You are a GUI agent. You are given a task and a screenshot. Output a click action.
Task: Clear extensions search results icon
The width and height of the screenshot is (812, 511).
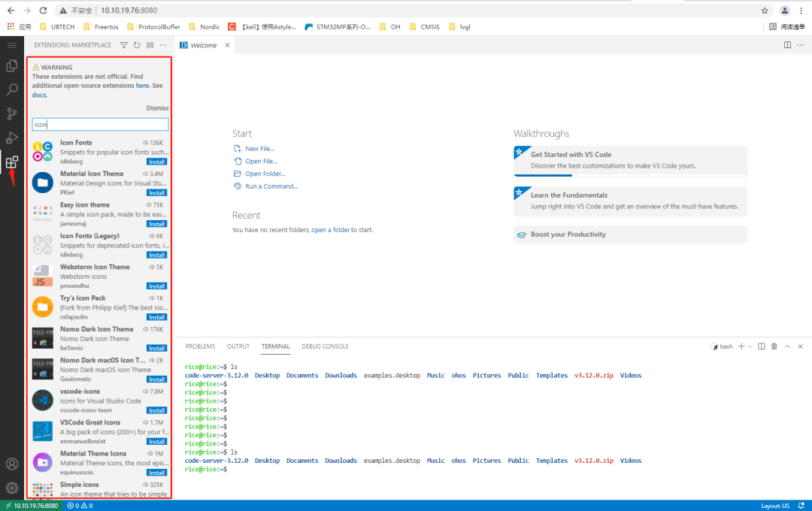(x=150, y=45)
